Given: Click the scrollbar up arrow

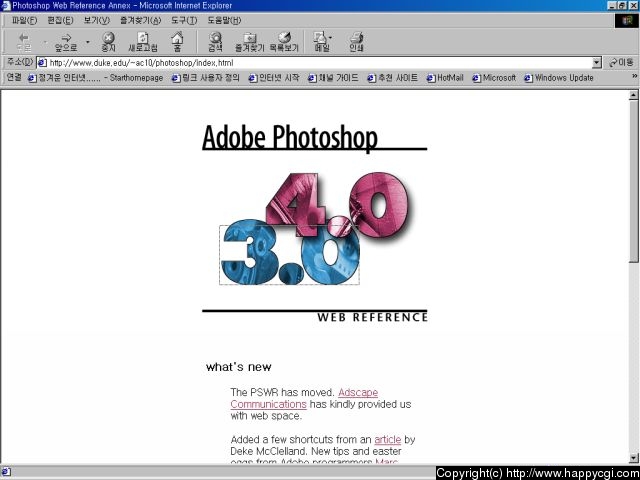Looking at the screenshot, I should tap(633, 95).
